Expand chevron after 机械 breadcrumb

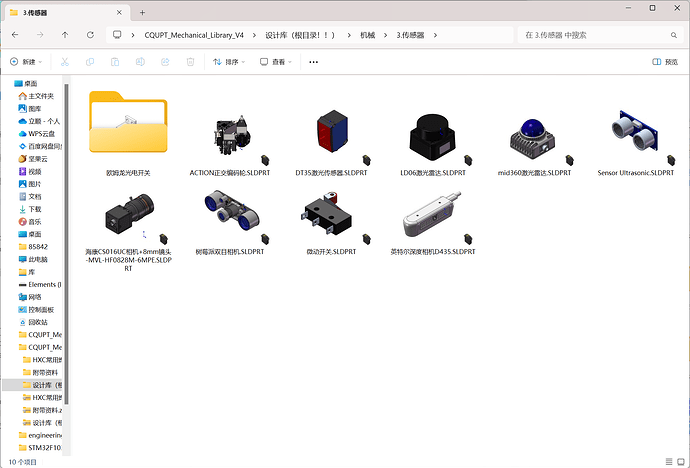[385, 35]
